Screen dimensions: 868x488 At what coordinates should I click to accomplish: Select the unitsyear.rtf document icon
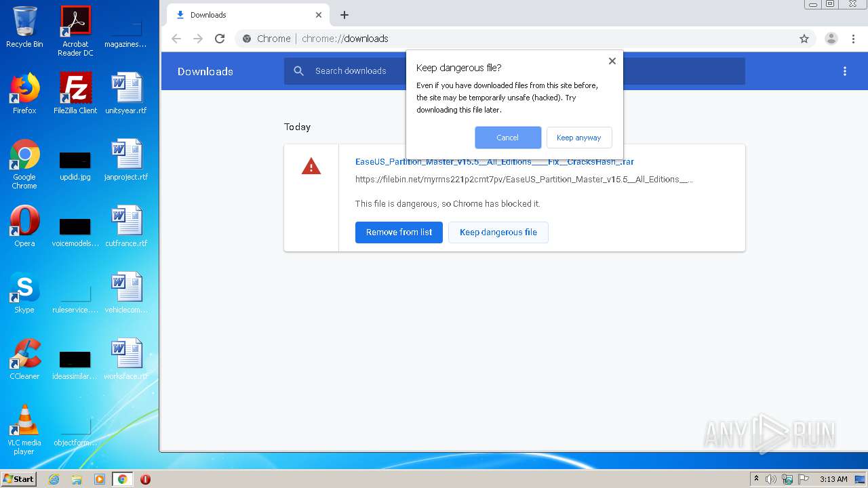click(x=126, y=93)
